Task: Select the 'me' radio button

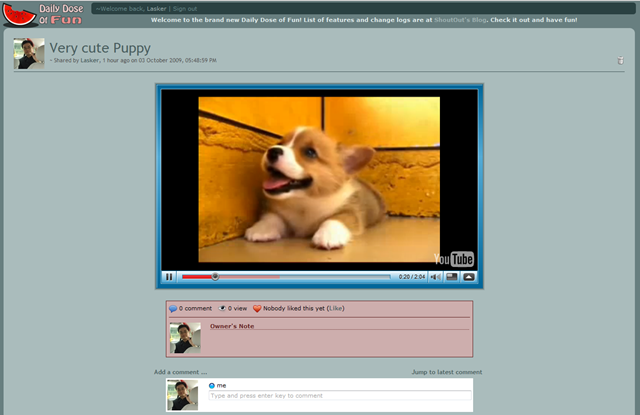Action: coord(211,386)
